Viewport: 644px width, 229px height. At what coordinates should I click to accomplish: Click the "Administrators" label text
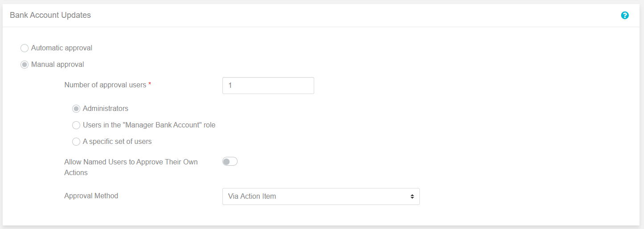click(x=106, y=108)
